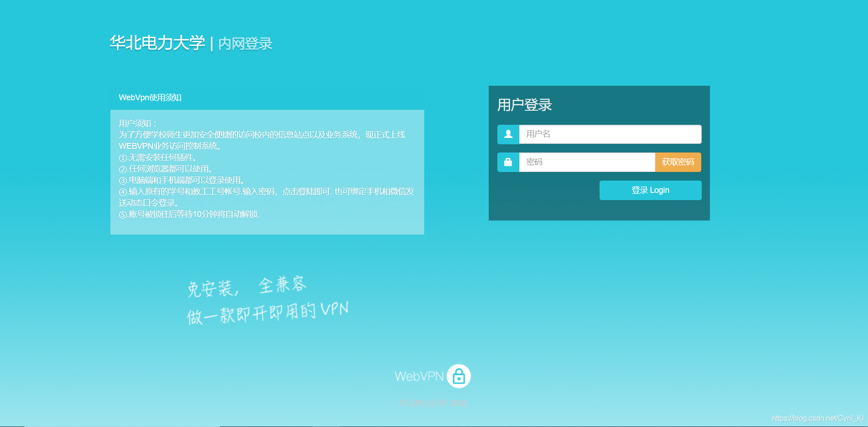The width and height of the screenshot is (868, 427).
Task: Click the WebVPN lock logo at bottom
Action: [459, 376]
